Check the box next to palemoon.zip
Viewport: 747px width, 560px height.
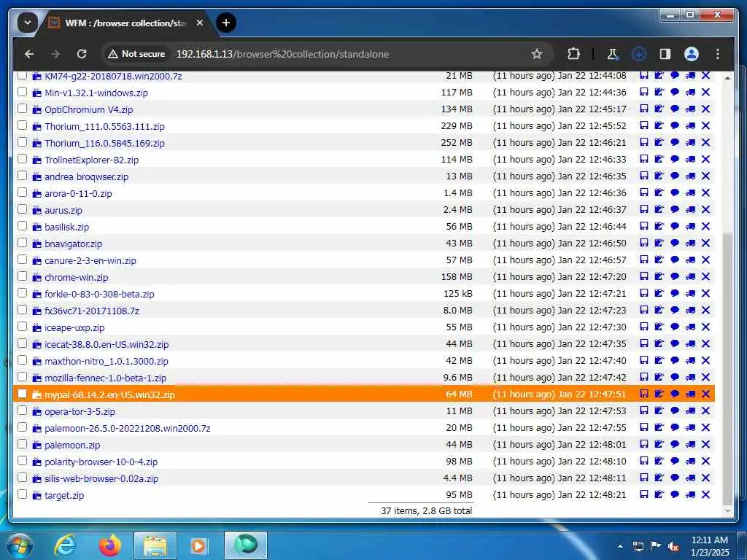click(22, 444)
